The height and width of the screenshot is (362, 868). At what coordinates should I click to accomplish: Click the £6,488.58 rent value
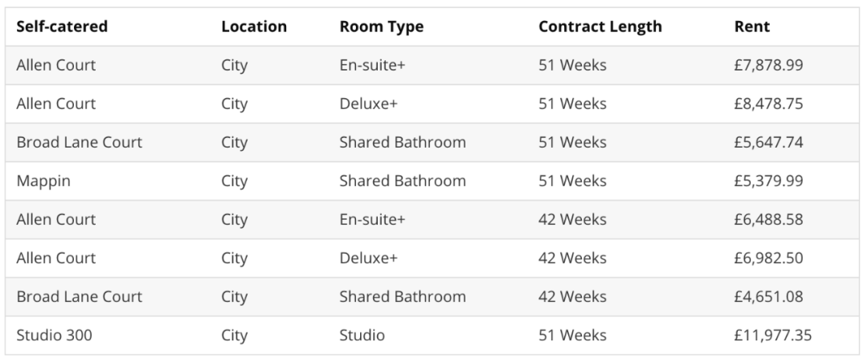tap(768, 219)
